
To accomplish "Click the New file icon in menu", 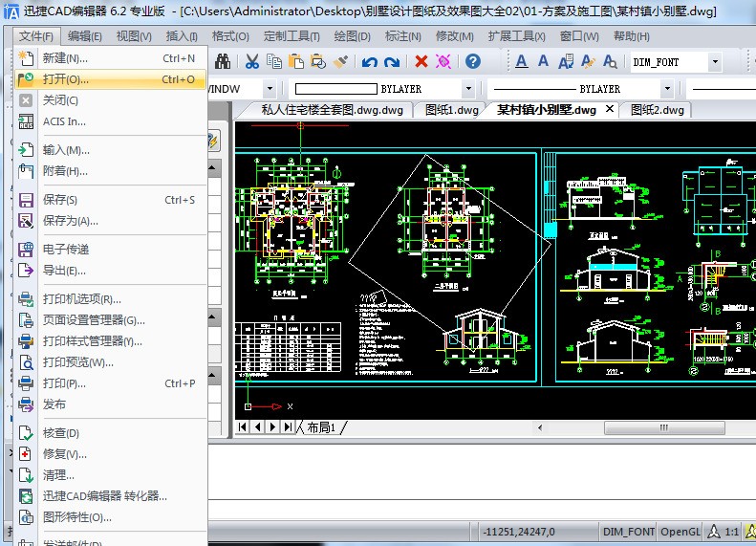I will tap(26, 58).
